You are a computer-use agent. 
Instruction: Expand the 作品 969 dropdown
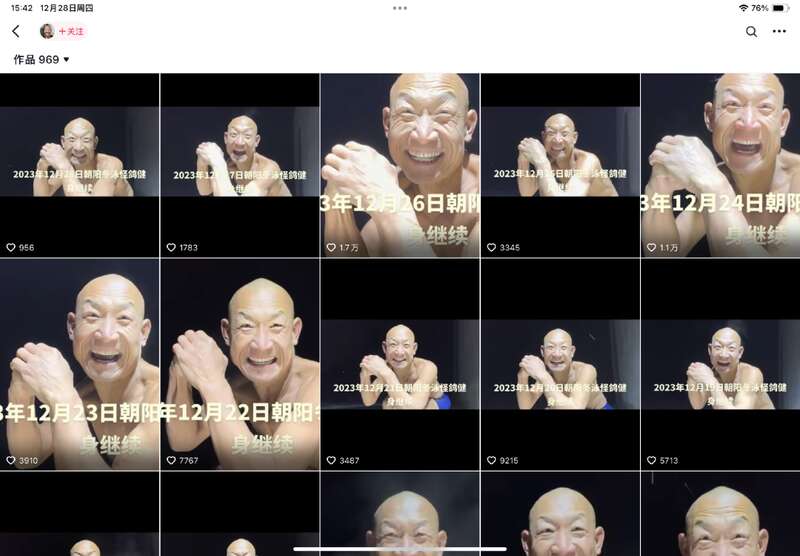41,60
